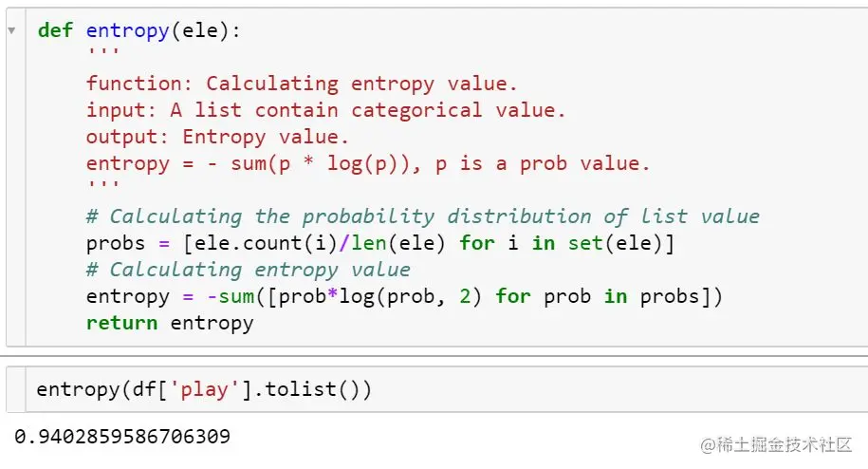Click the entropy formula docstring line
Viewport: 868px width, 469px height.
click(x=367, y=164)
